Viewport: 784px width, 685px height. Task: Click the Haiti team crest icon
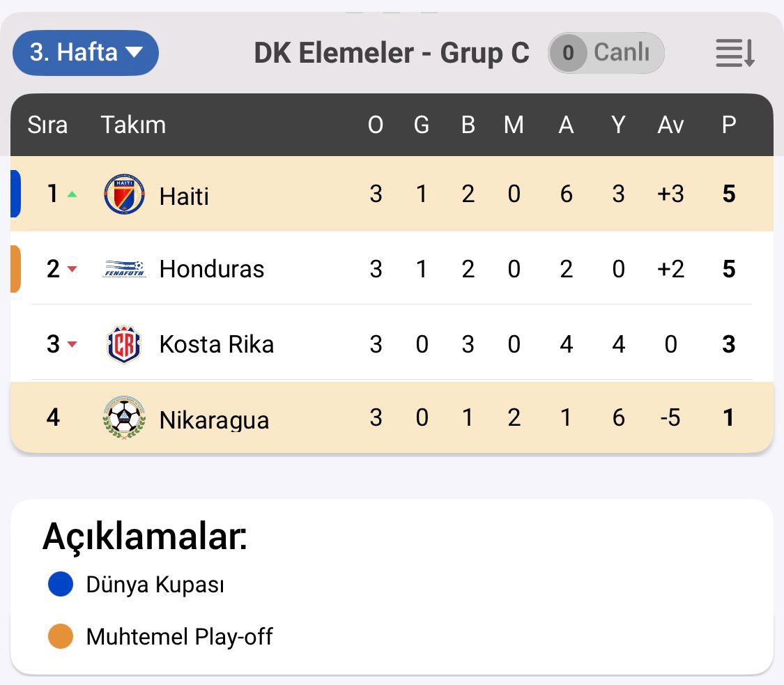pyautogui.click(x=124, y=194)
